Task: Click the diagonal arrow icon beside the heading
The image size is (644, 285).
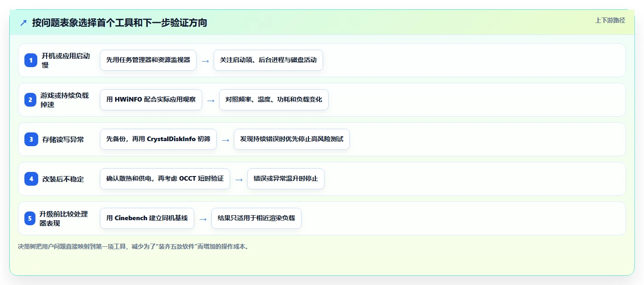Action: pyautogui.click(x=23, y=23)
